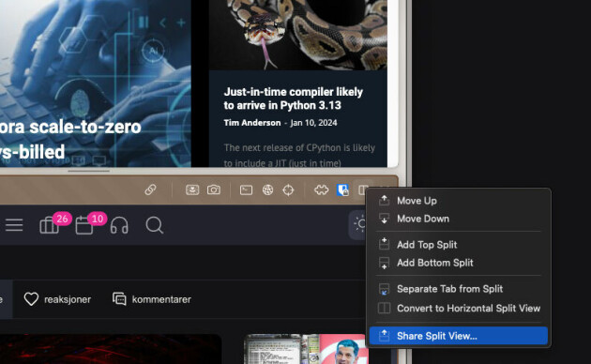Open Just-in-time compiler Python 3.13 headline

coord(294,99)
